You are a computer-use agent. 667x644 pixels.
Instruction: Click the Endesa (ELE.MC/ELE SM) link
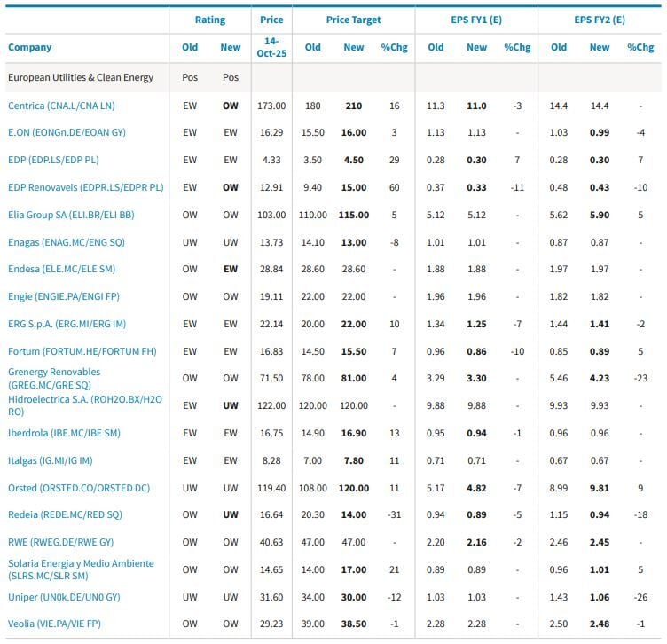click(x=62, y=269)
